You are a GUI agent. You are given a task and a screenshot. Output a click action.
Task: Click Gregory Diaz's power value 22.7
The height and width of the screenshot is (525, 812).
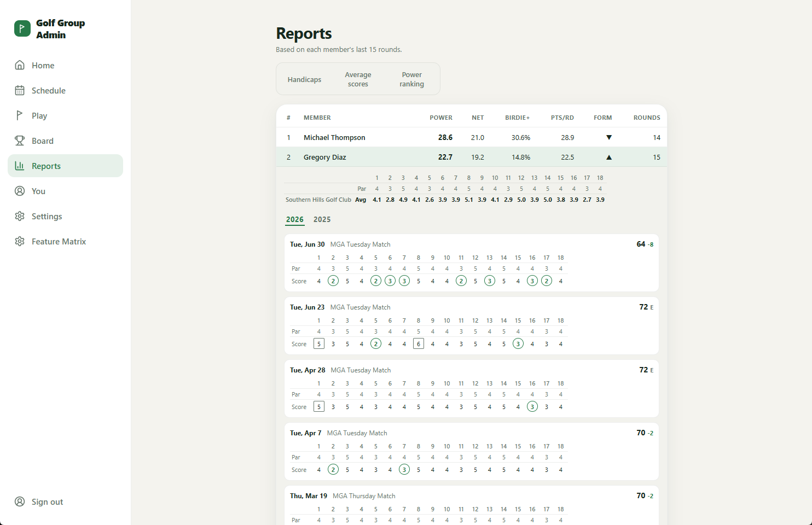445,157
